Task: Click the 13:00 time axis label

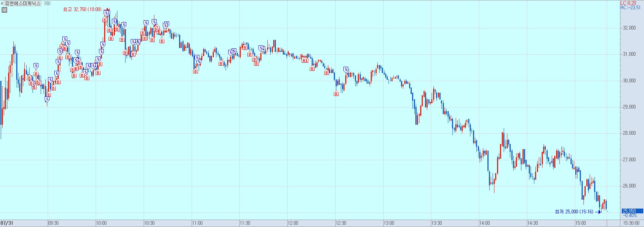Action: (389, 223)
